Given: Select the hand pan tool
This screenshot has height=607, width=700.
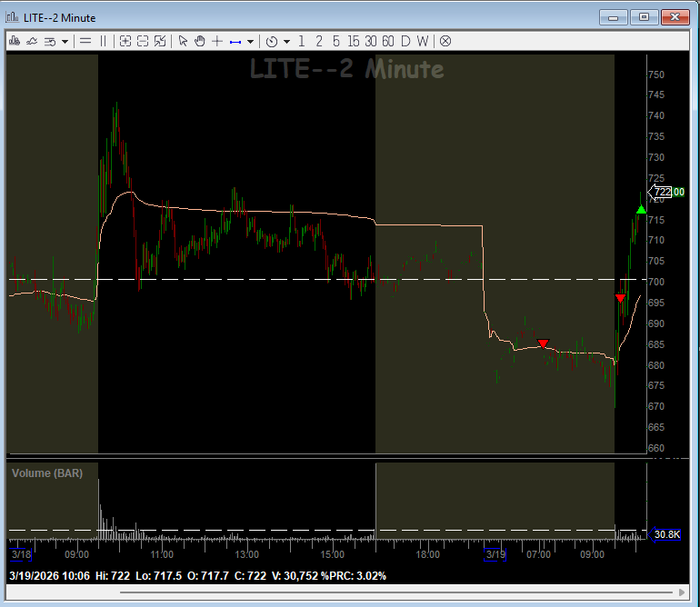Looking at the screenshot, I should click(200, 42).
